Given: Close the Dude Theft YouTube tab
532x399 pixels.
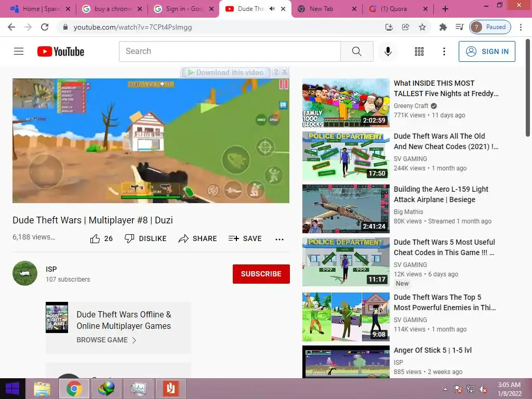Looking at the screenshot, I should (283, 9).
